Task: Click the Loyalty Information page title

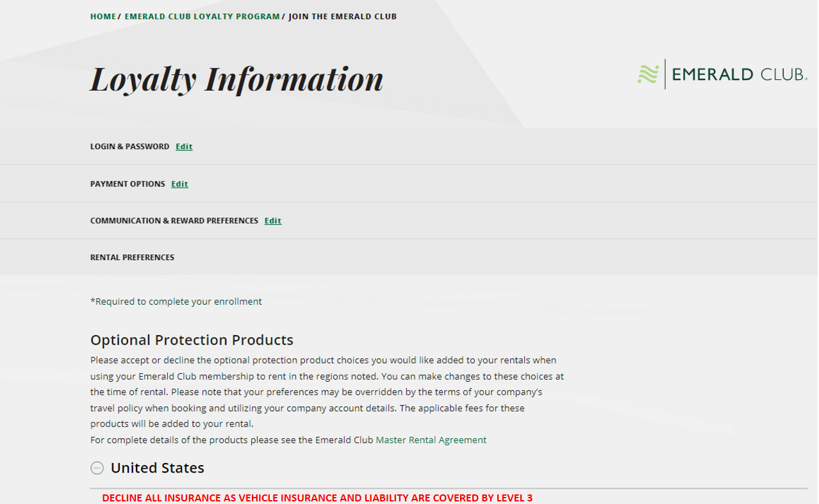Action: pos(236,79)
